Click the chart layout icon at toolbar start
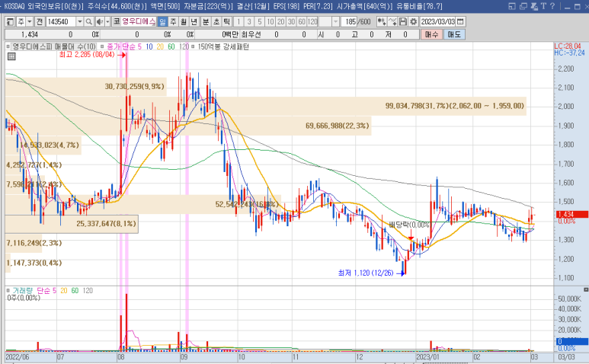589x364 pixels. (10, 22)
